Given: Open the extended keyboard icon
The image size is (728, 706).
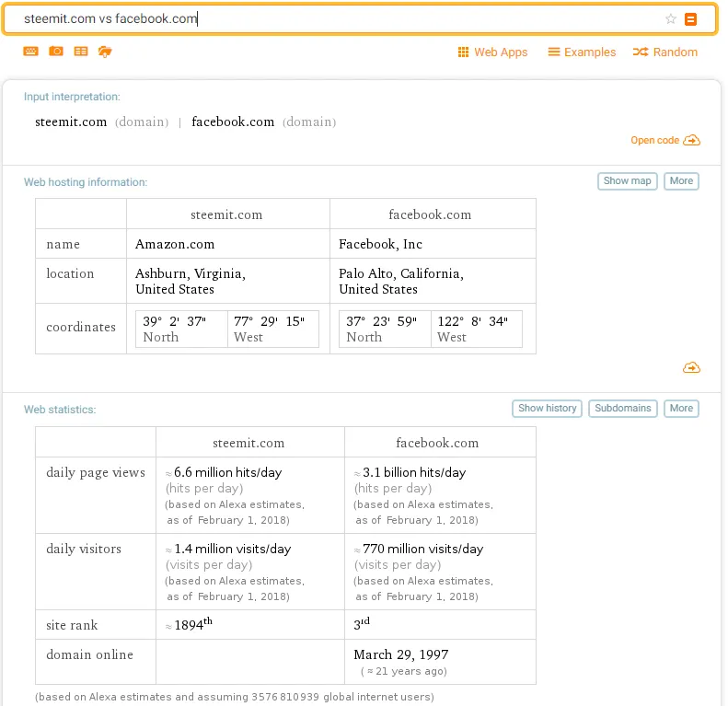Looking at the screenshot, I should [30, 52].
